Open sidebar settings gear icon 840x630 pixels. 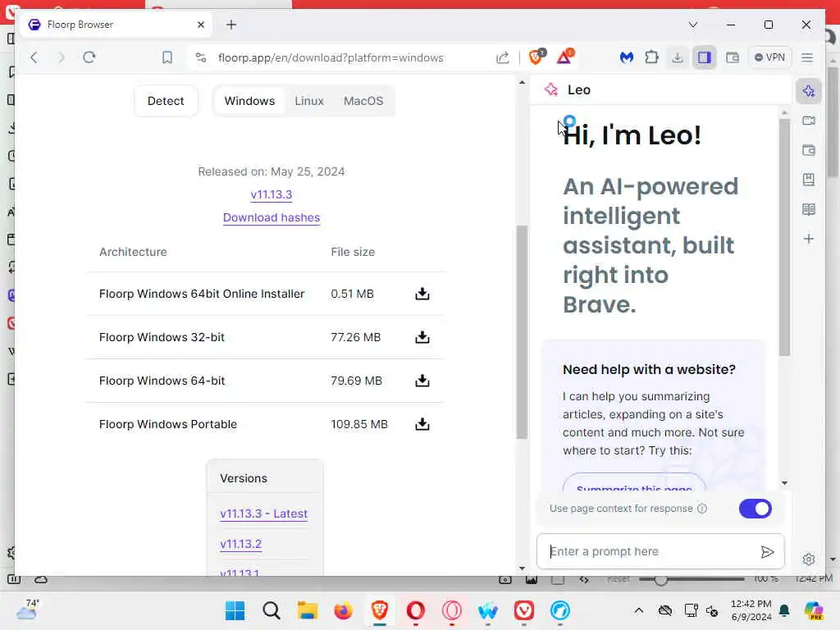[808, 559]
